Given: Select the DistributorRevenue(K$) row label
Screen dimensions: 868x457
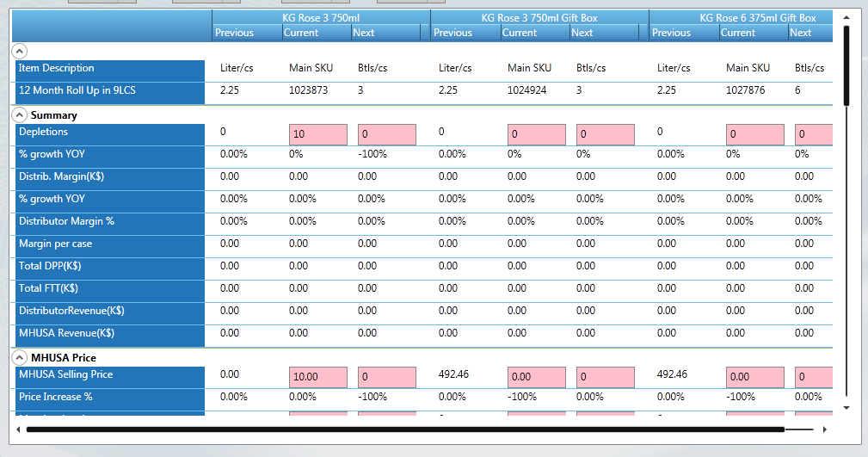Looking at the screenshot, I should [110, 313].
